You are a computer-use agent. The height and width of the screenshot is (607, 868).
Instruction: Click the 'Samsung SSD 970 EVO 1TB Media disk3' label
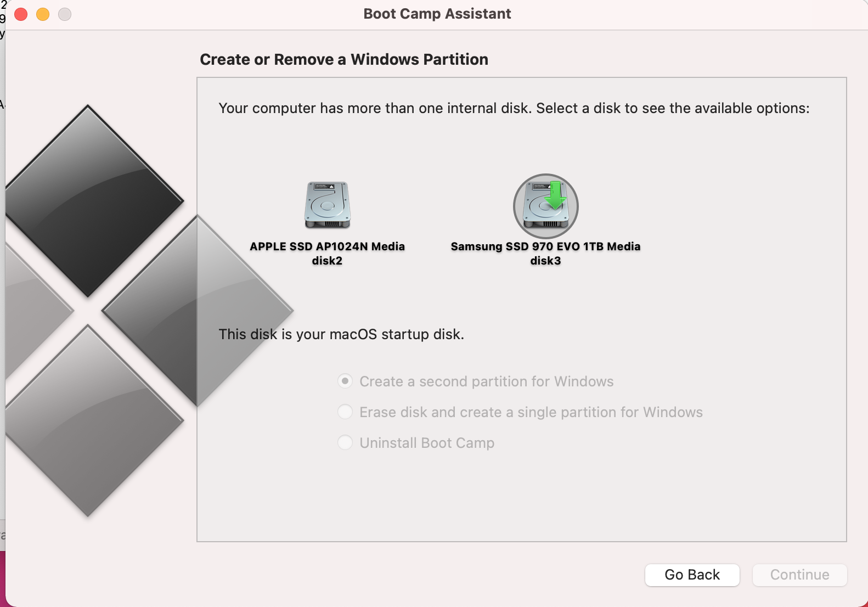[x=545, y=254]
